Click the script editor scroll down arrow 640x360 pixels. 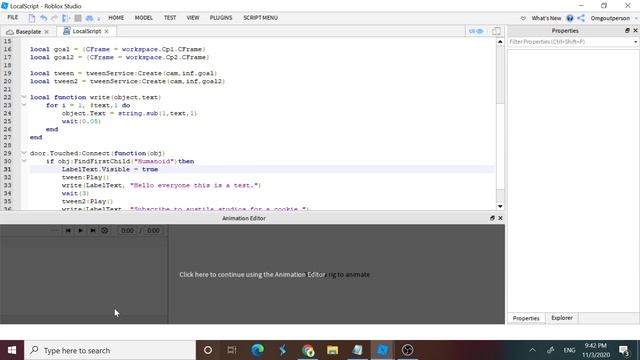click(x=500, y=206)
